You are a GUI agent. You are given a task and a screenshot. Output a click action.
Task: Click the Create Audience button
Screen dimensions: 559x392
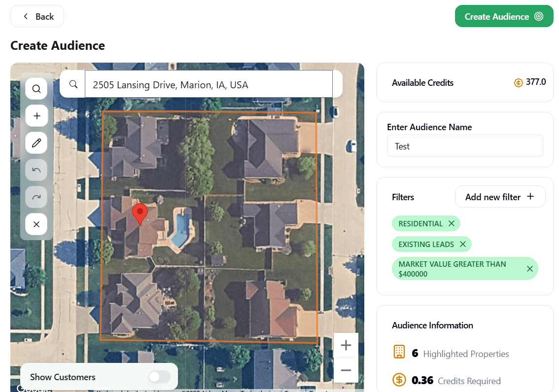pyautogui.click(x=504, y=16)
